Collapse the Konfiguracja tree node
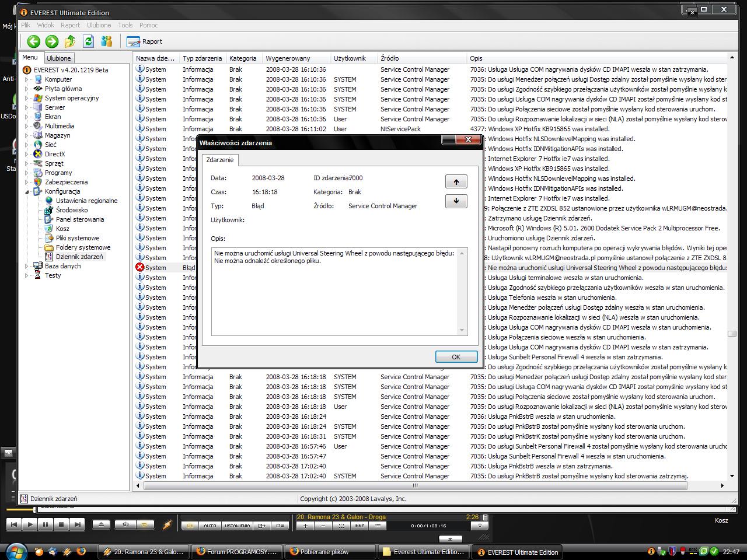The width and height of the screenshot is (747, 560). 27,191
